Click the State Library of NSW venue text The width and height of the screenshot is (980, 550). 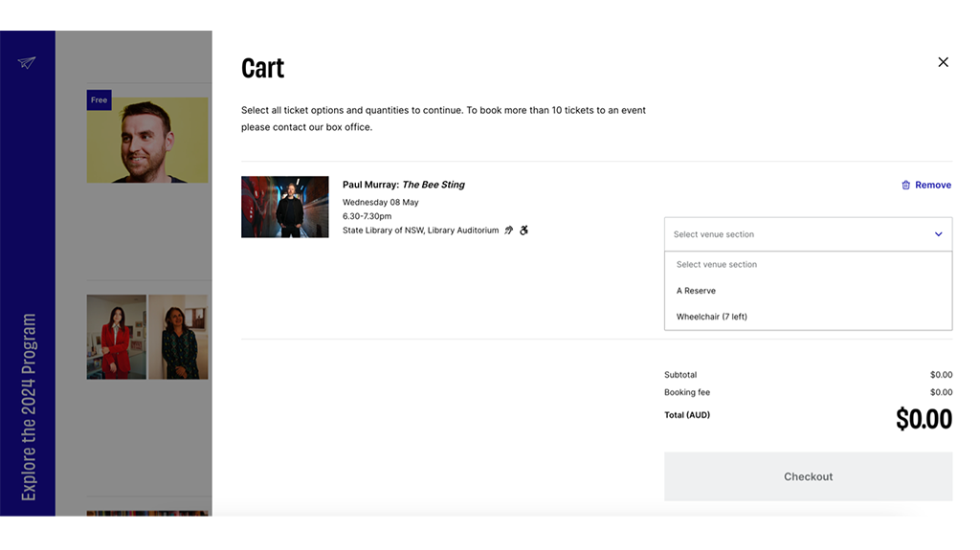[420, 231]
